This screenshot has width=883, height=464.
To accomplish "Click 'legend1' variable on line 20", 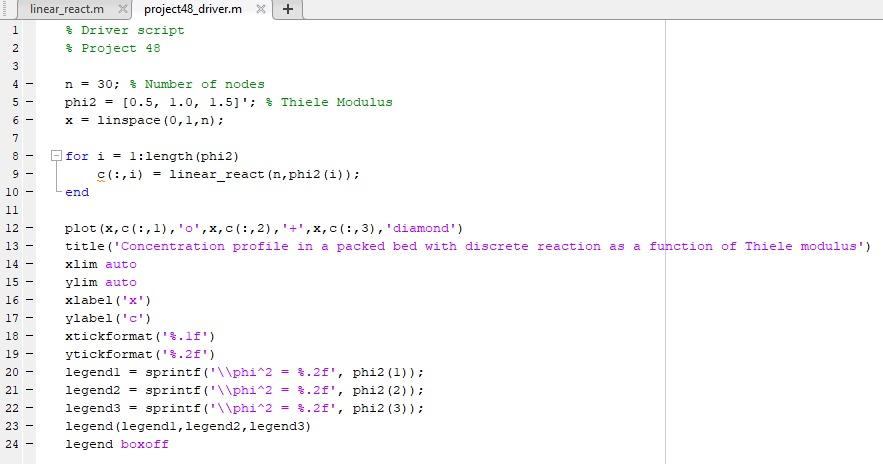I will (93, 373).
